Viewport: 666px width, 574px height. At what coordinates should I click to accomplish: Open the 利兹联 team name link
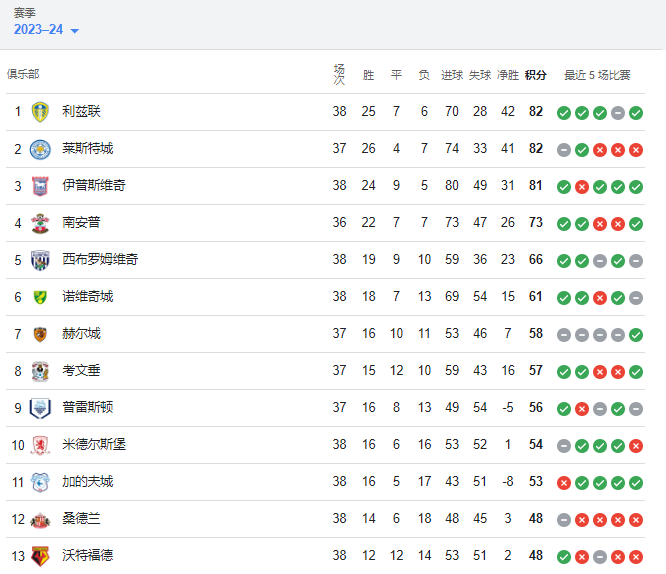[81, 111]
